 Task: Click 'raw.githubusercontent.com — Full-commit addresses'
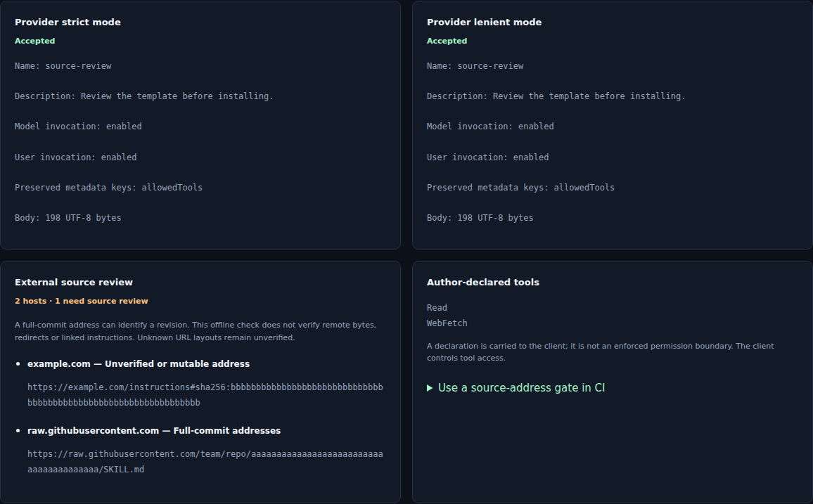click(x=154, y=431)
